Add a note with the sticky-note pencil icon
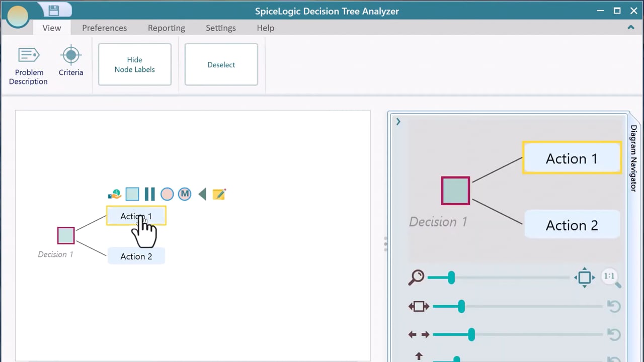Viewport: 644px width, 362px height. pyautogui.click(x=219, y=194)
